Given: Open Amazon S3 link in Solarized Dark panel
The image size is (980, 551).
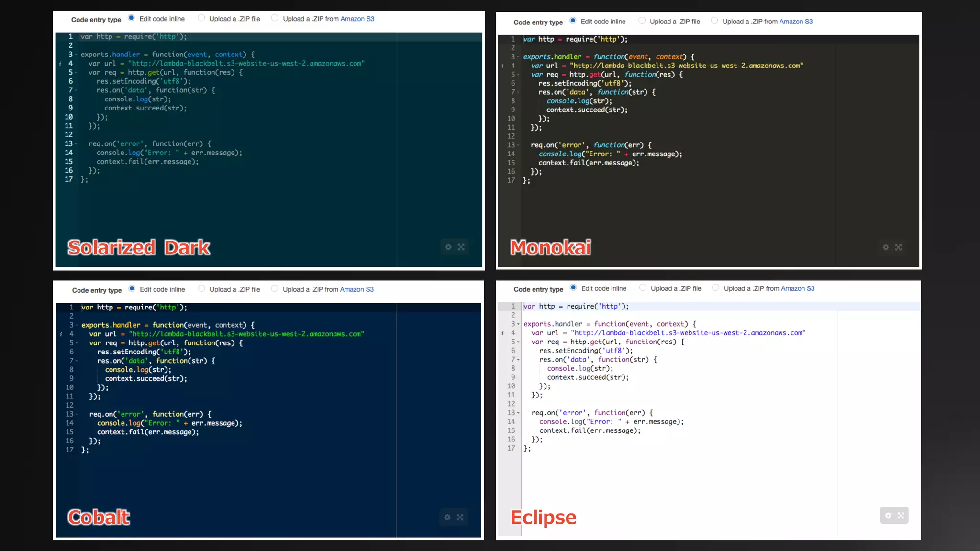Looking at the screenshot, I should (x=357, y=19).
